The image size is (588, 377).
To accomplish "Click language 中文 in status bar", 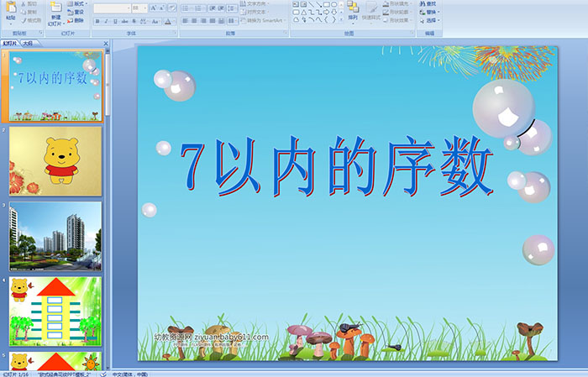I will pyautogui.click(x=130, y=374).
